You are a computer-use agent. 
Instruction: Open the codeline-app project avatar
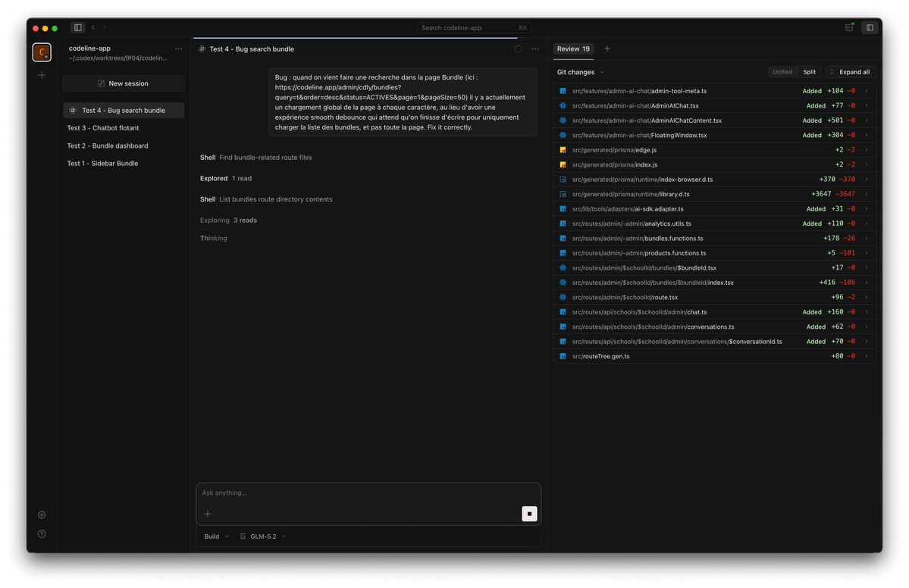42,52
